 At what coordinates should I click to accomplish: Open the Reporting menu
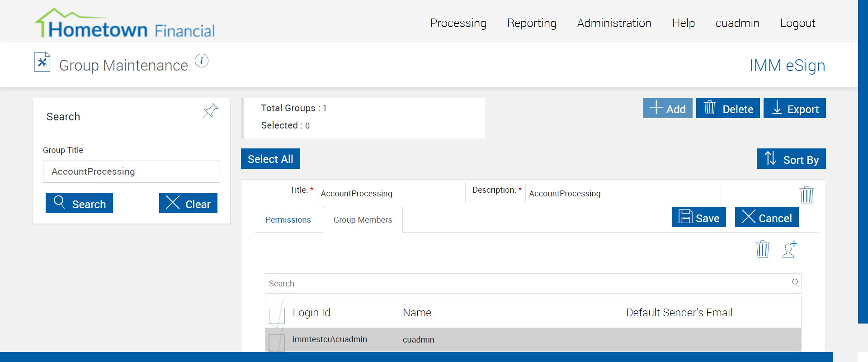(532, 23)
